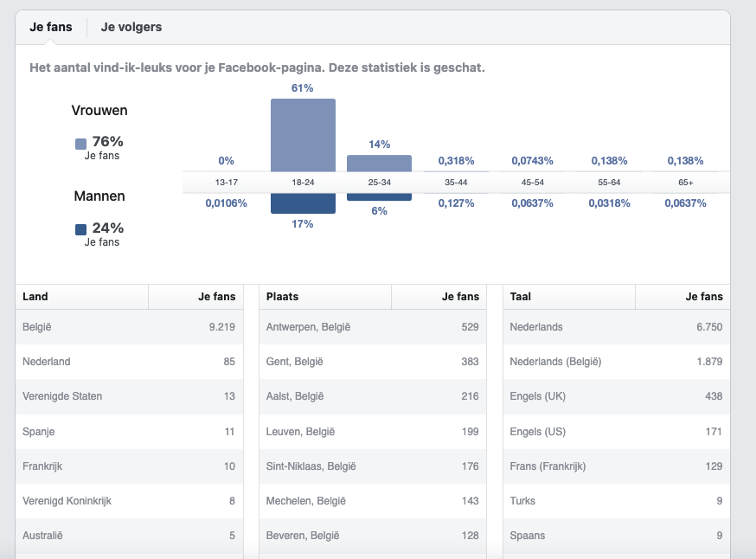This screenshot has width=756, height=559.
Task: Select the België row in Land table
Action: pyautogui.click(x=129, y=327)
